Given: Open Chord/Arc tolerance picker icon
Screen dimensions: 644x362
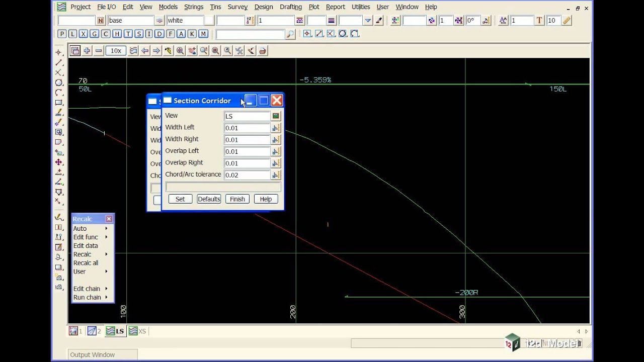Looking at the screenshot, I should (276, 175).
